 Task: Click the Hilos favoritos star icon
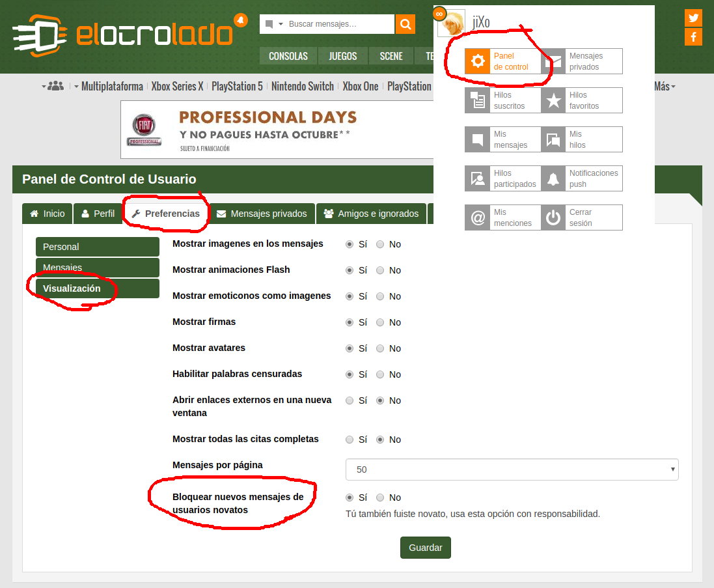[553, 100]
